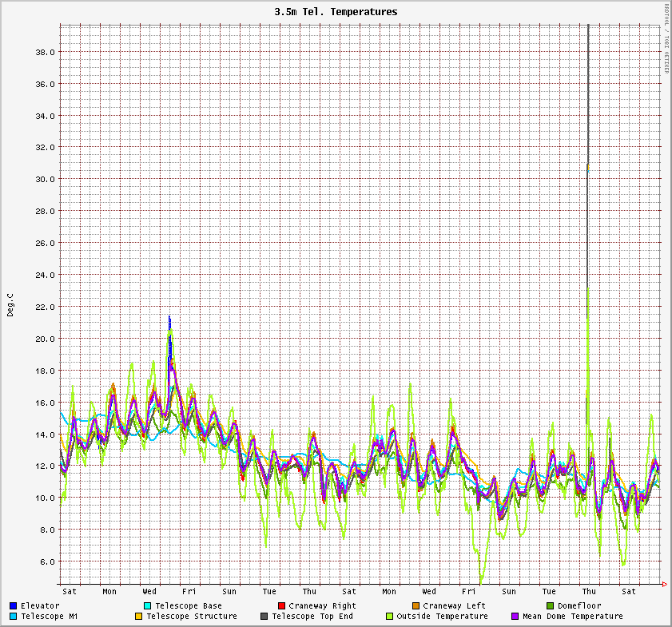672x627 pixels.
Task: Click the blue Elevator legend swatch
Action: point(14,606)
